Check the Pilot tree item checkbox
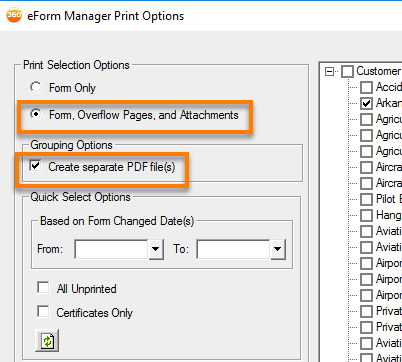The width and height of the screenshot is (402, 362). pos(366,199)
